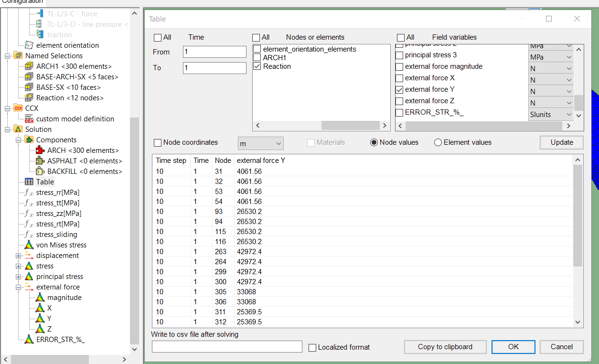Click the To time input field

(214, 68)
